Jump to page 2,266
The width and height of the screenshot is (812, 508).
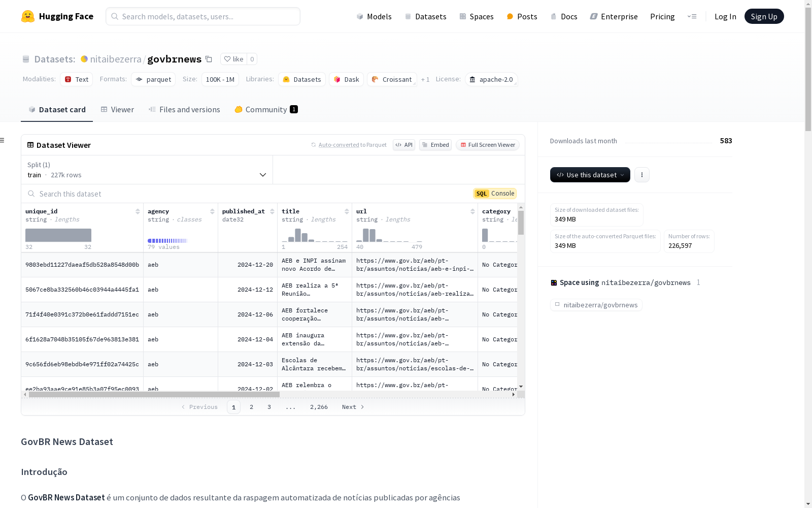(x=319, y=407)
